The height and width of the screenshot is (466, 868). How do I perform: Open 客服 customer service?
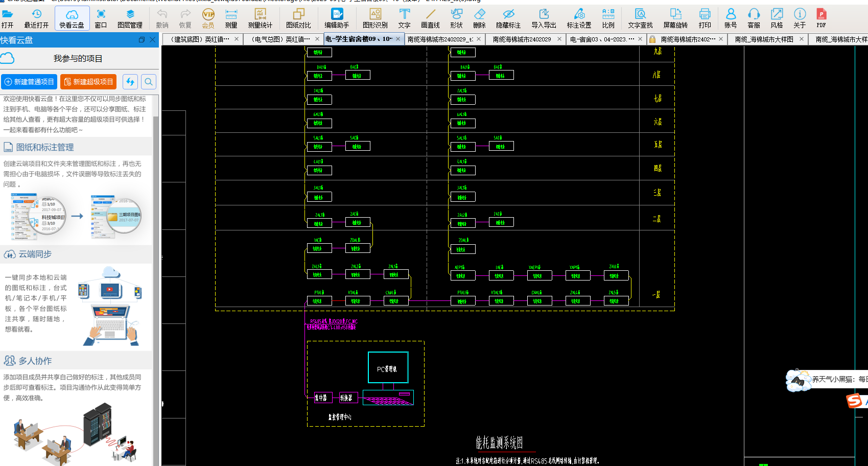coord(754,18)
